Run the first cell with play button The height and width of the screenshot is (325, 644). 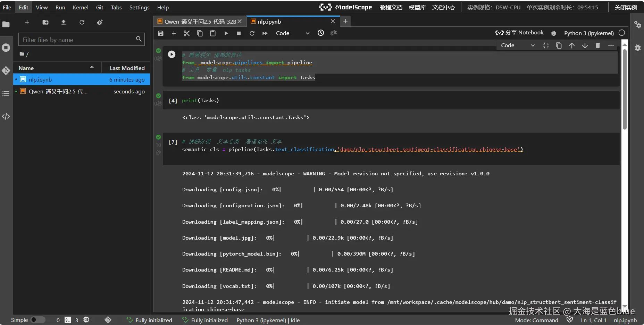point(172,55)
